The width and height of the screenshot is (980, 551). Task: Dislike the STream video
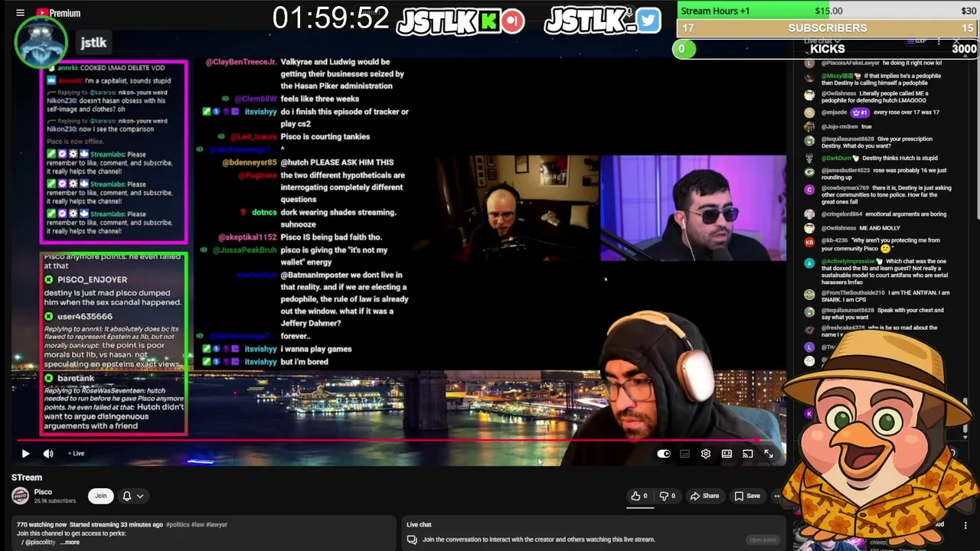click(x=668, y=496)
